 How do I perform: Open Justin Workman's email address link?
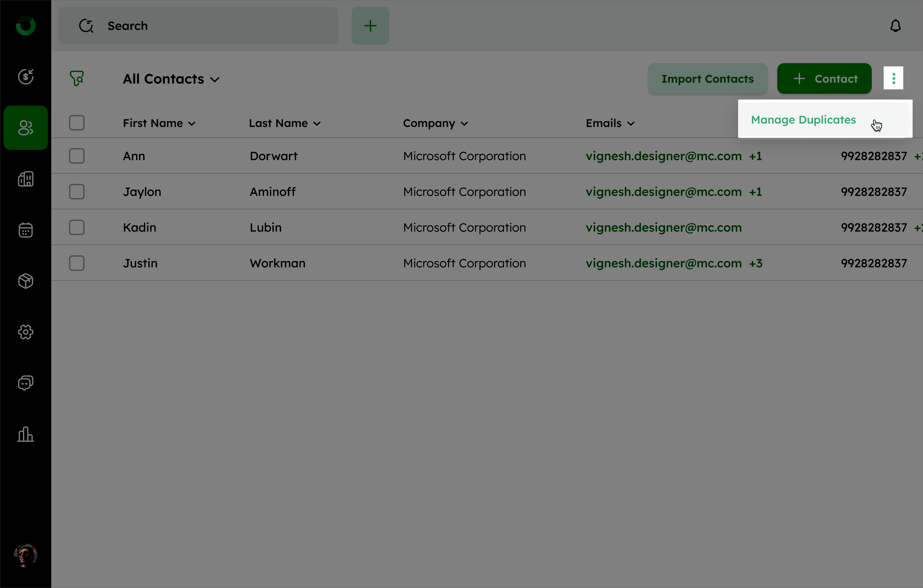pos(664,264)
